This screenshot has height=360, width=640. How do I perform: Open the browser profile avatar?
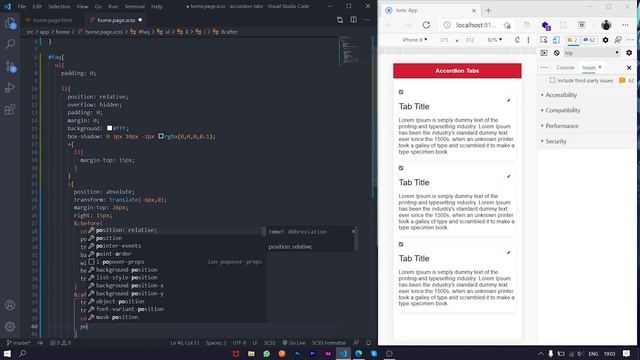(x=606, y=25)
